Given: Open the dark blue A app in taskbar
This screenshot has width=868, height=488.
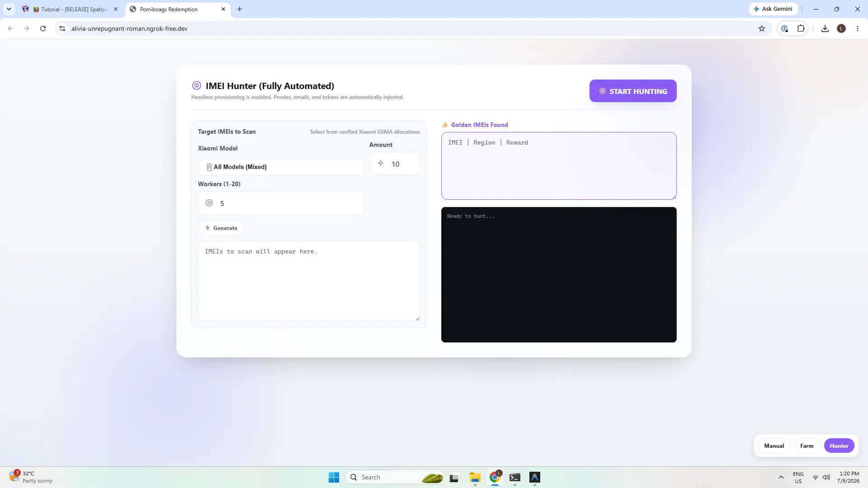Looking at the screenshot, I should [535, 477].
